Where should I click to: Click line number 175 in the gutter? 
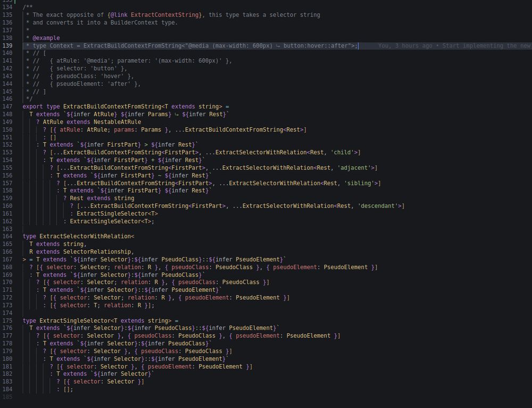click(7, 320)
